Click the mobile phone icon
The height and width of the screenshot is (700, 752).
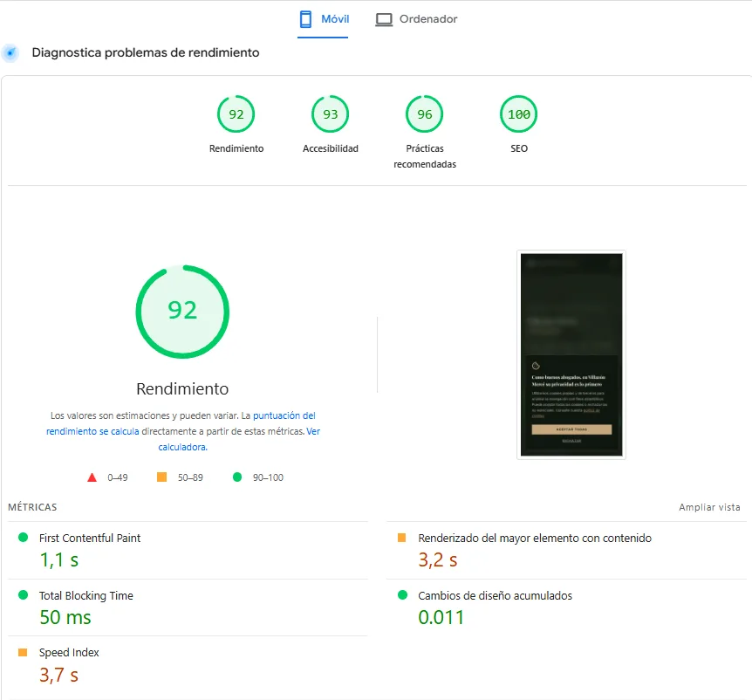305,19
